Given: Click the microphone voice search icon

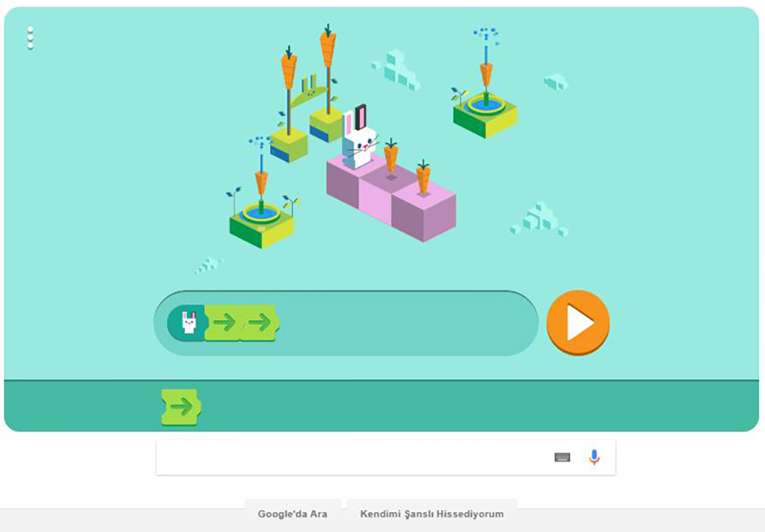Looking at the screenshot, I should 594,458.
